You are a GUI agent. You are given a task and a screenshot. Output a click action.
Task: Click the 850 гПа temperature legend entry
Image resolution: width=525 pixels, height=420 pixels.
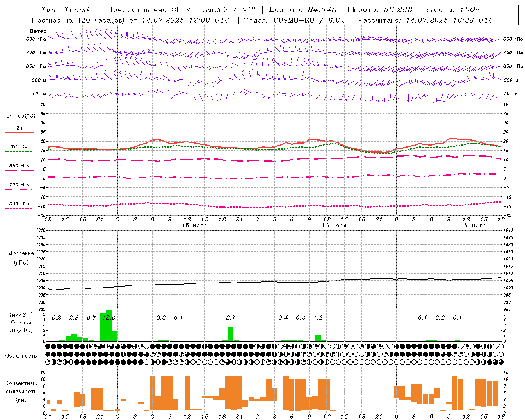point(19,166)
